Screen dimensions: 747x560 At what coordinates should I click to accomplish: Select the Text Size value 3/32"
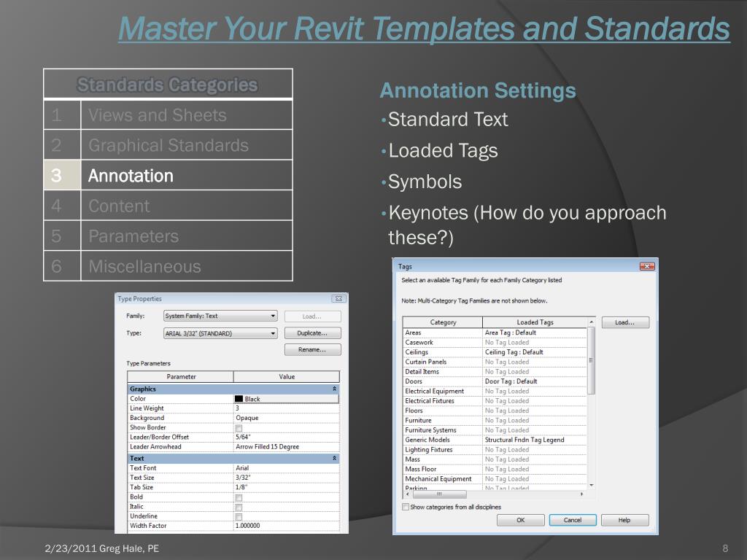[x=286, y=477]
